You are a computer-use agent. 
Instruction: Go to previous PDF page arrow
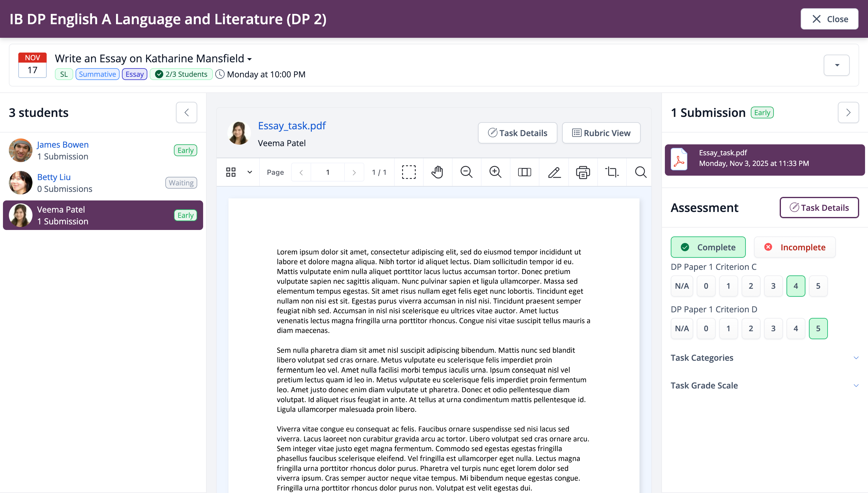[301, 172]
